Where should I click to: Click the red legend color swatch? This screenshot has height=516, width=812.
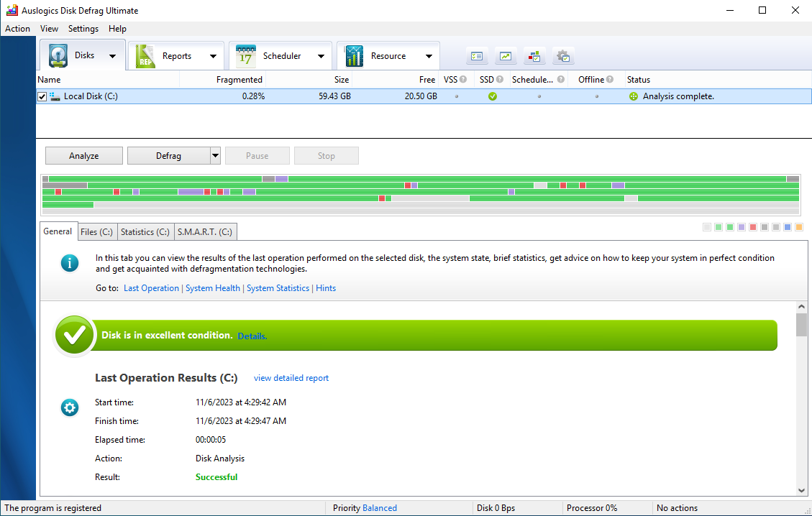753,227
